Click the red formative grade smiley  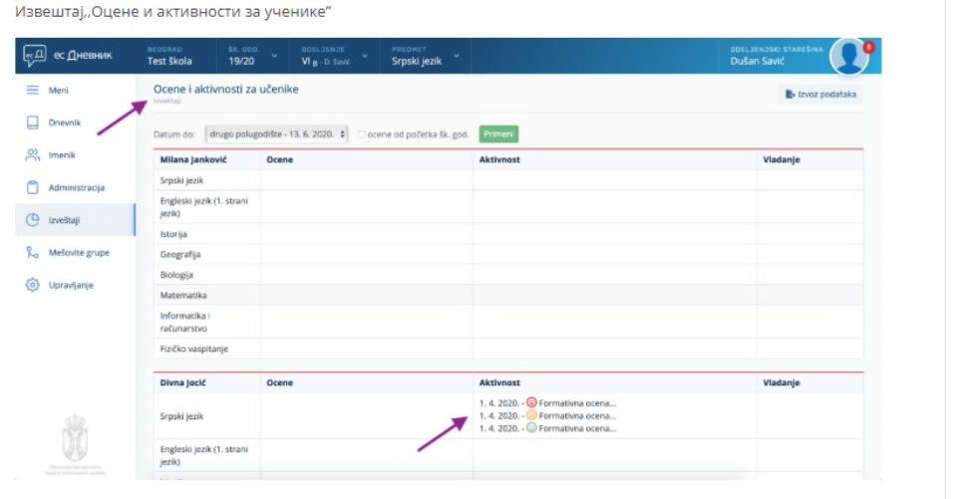531,402
